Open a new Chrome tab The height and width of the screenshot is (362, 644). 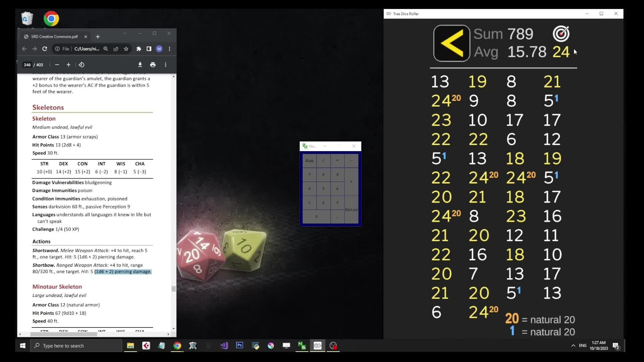pyautogui.click(x=98, y=37)
